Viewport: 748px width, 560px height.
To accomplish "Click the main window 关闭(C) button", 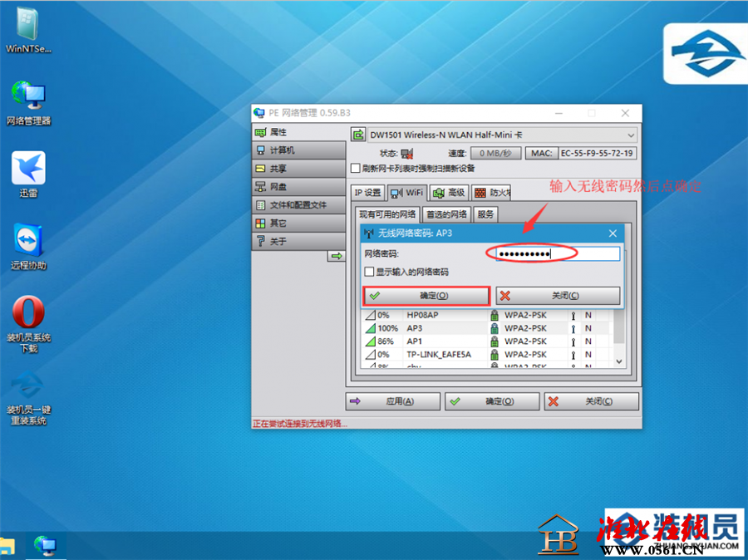I will (592, 401).
